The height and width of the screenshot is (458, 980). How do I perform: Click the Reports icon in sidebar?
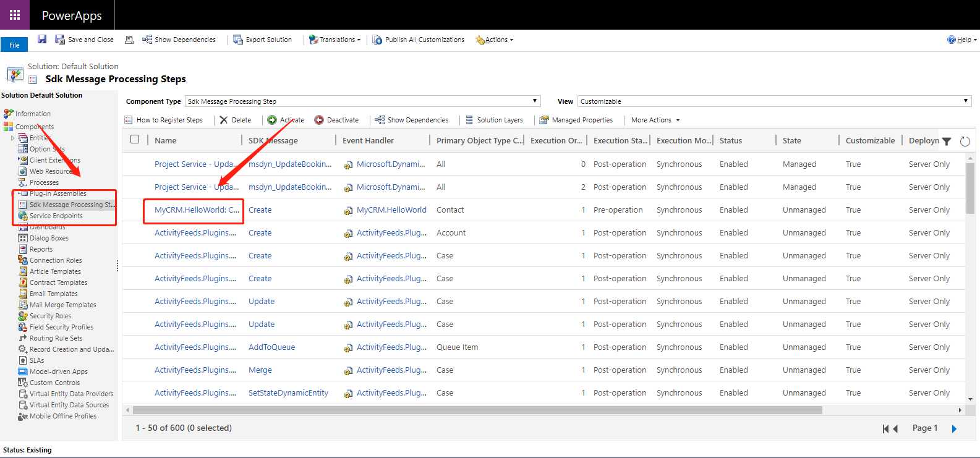[23, 249]
